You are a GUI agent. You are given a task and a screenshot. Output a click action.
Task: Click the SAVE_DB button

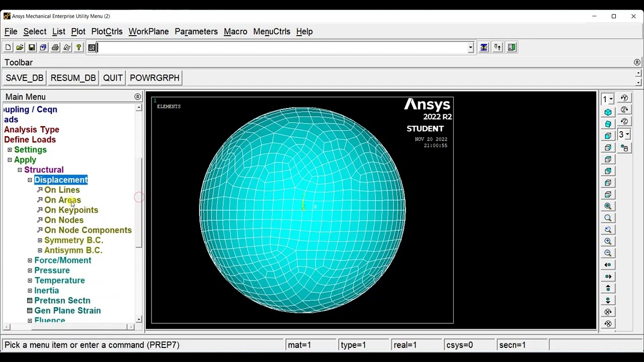[25, 78]
